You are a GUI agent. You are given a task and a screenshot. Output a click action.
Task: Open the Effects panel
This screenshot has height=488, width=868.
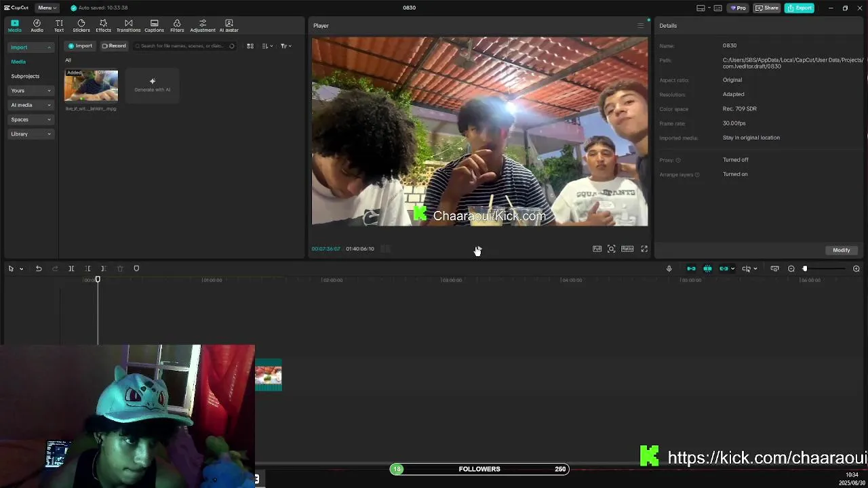pyautogui.click(x=103, y=26)
